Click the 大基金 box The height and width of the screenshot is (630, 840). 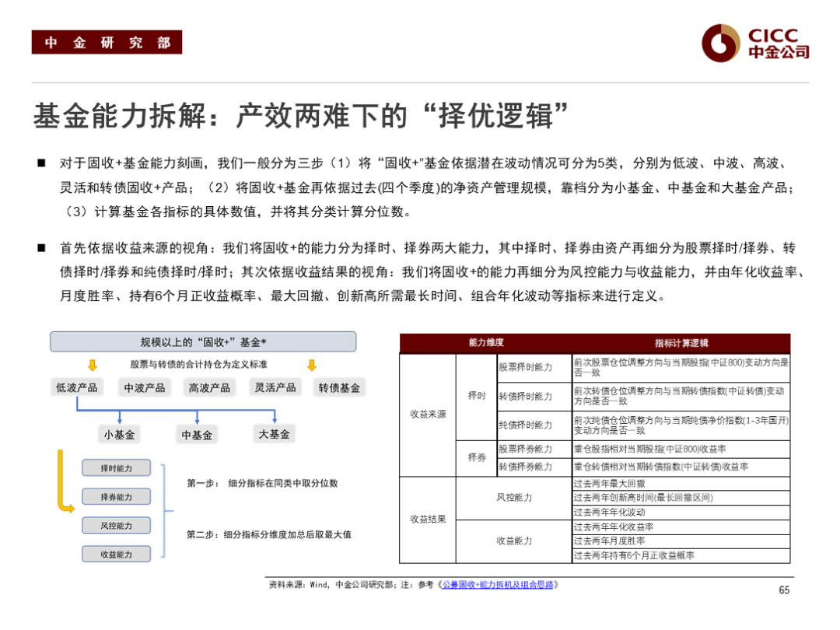(274, 434)
